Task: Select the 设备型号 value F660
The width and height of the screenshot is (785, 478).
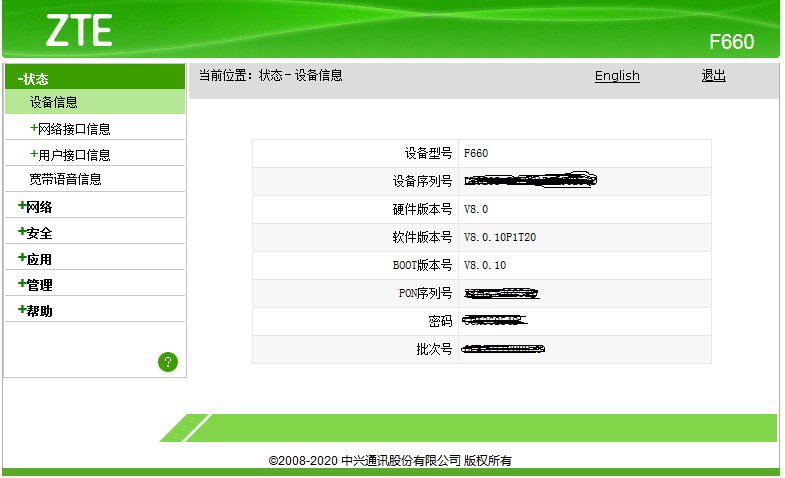Action: click(x=476, y=153)
